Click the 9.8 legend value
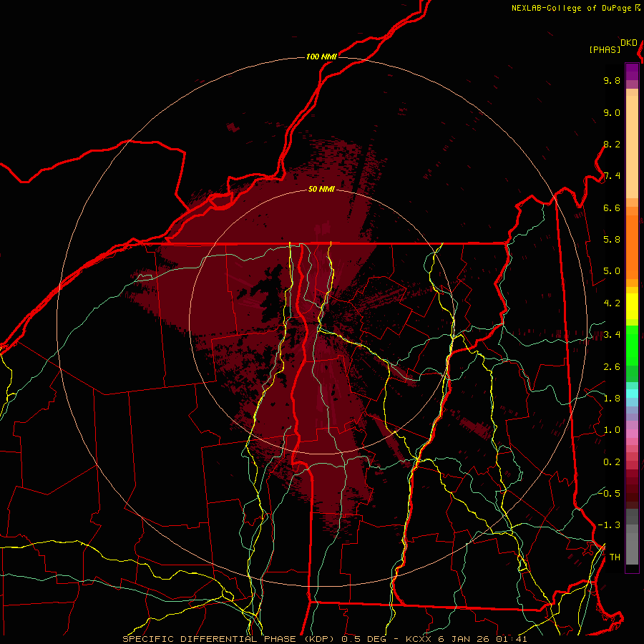The height and width of the screenshot is (644, 644). pyautogui.click(x=612, y=80)
